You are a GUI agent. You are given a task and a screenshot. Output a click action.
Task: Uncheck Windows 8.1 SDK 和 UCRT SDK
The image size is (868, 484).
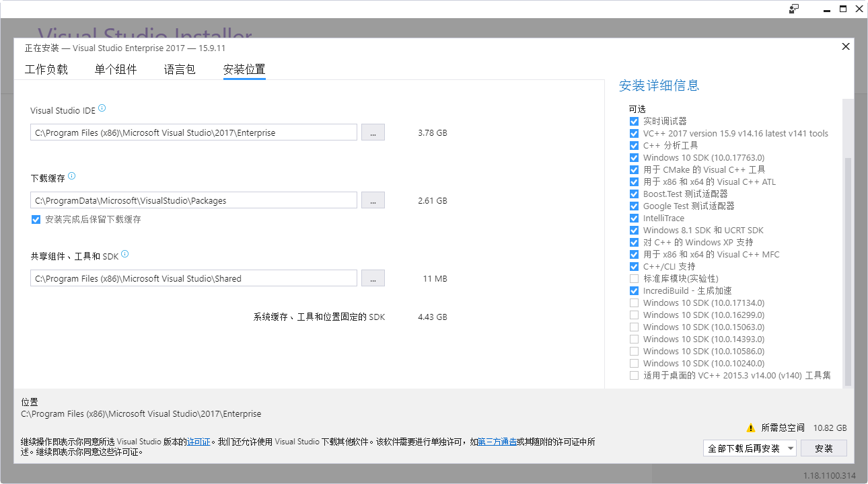pyautogui.click(x=634, y=230)
